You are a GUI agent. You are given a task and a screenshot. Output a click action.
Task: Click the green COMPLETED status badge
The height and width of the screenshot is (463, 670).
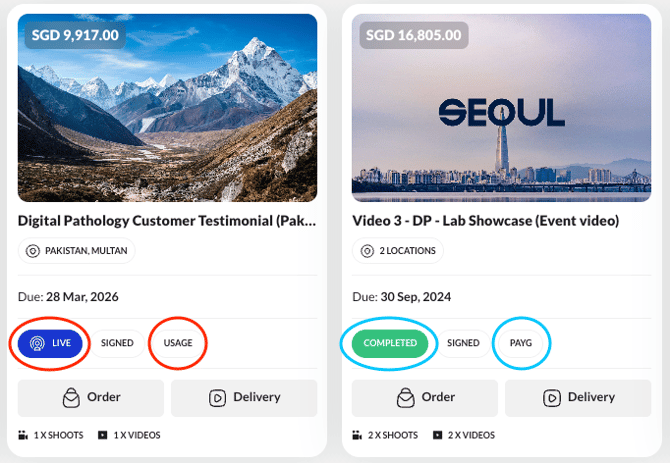click(x=390, y=343)
